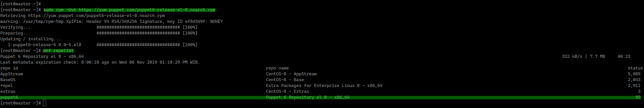Click the Extra Packages for Enterprise Linux name

pos(324,86)
